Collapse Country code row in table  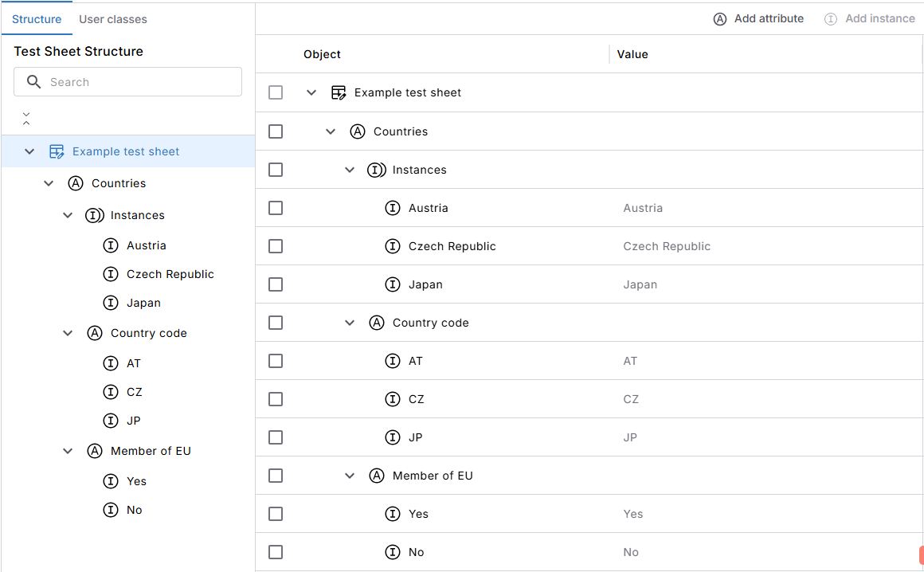pos(350,323)
